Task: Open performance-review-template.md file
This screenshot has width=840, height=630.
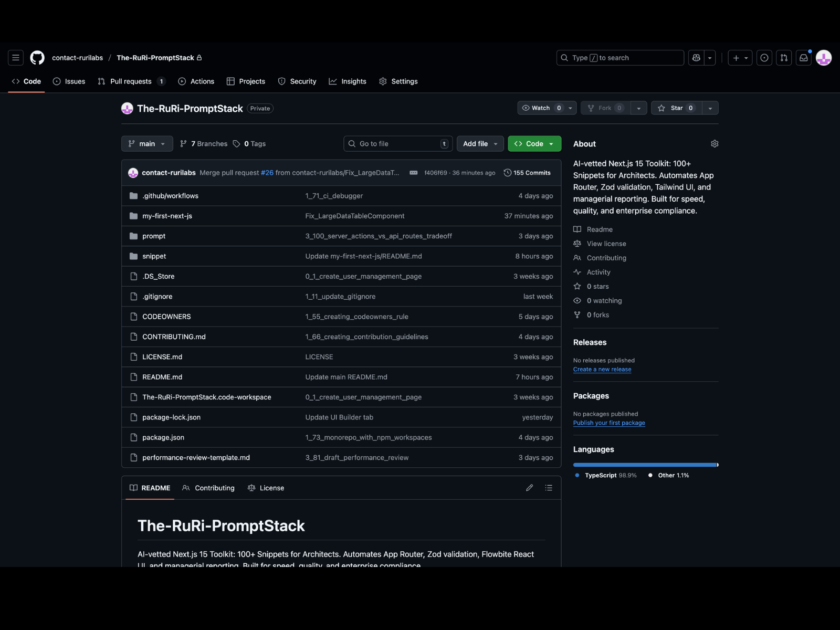Action: click(196, 458)
